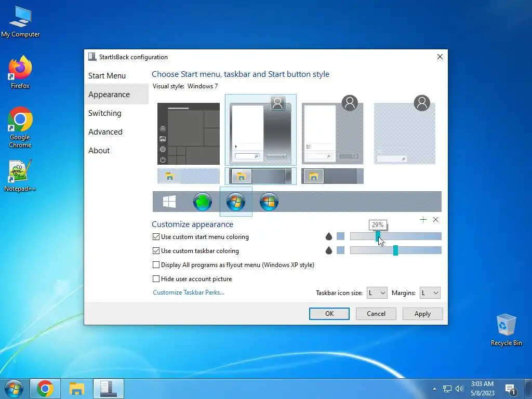The height and width of the screenshot is (399, 532).
Task: Select the flat gray start menu style thumbnail
Action: pos(332,130)
